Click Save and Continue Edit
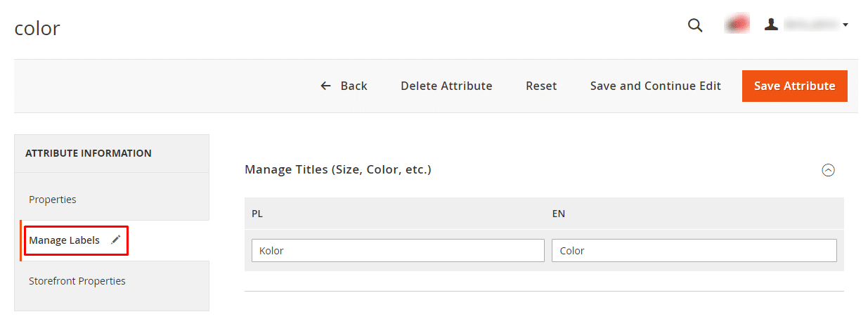Viewport: 868px width, 326px height. (655, 86)
